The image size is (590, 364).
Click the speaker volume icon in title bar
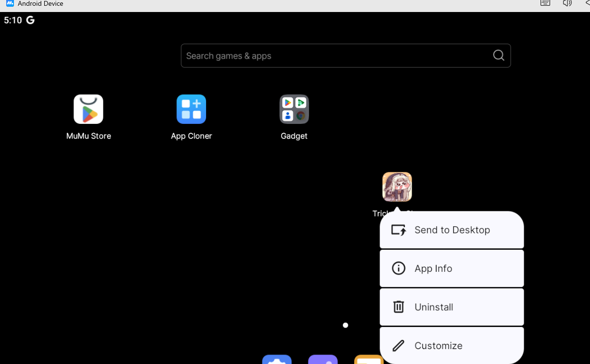[x=567, y=3]
